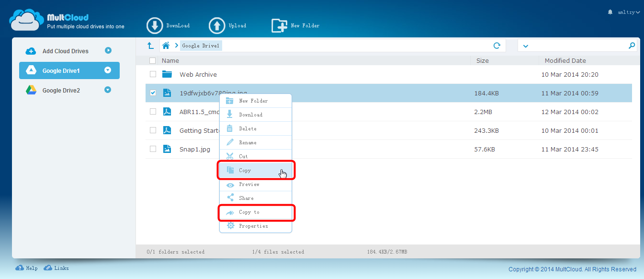Toggle the select-all checkbox in header
Viewport: 644px width, 279px height.
click(x=153, y=61)
